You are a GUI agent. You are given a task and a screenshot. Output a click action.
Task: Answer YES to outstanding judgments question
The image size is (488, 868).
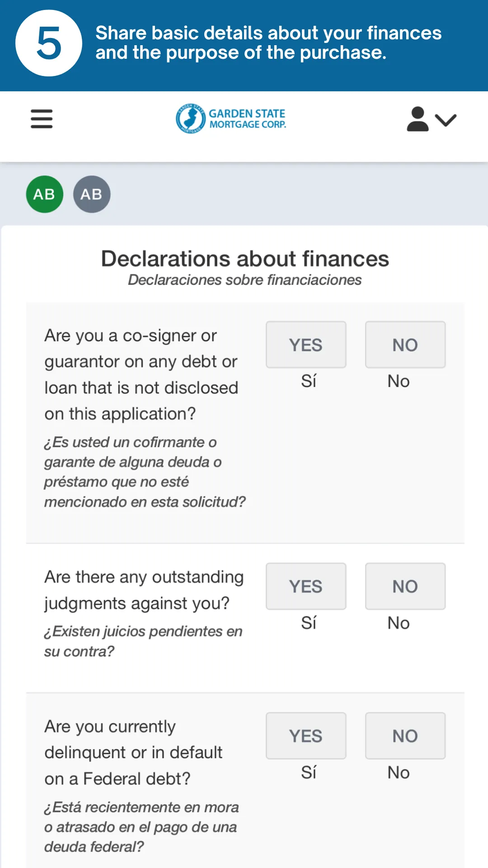pyautogui.click(x=306, y=586)
